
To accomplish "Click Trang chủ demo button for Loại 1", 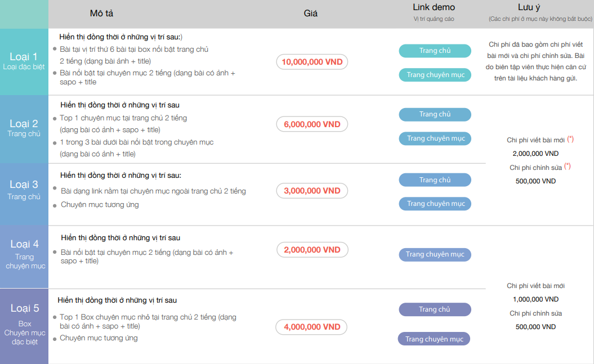I will point(435,51).
